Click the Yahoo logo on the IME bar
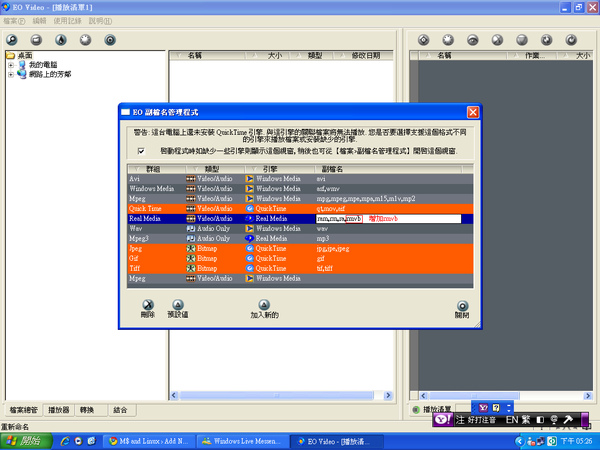Viewport: 600px width, 450px height. point(442,420)
